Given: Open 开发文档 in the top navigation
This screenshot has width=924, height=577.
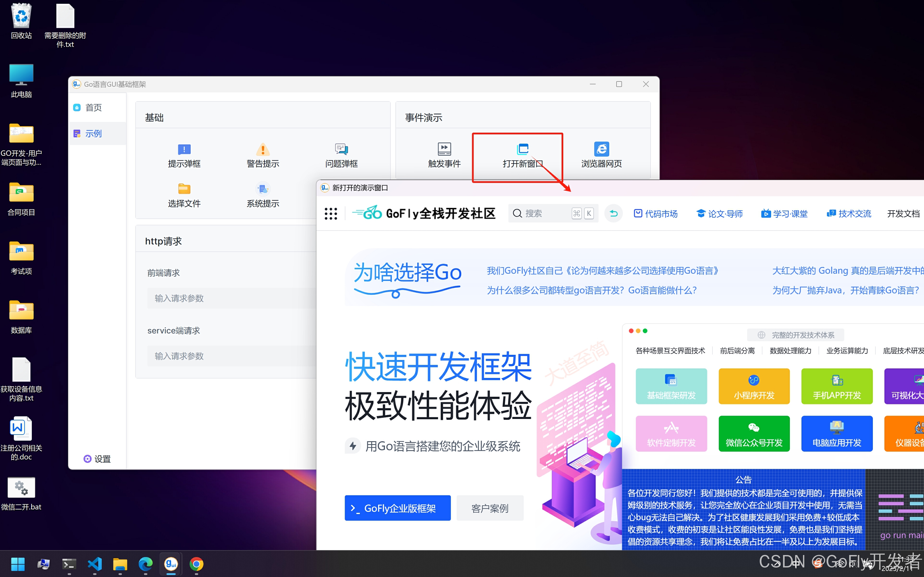Looking at the screenshot, I should click(902, 213).
